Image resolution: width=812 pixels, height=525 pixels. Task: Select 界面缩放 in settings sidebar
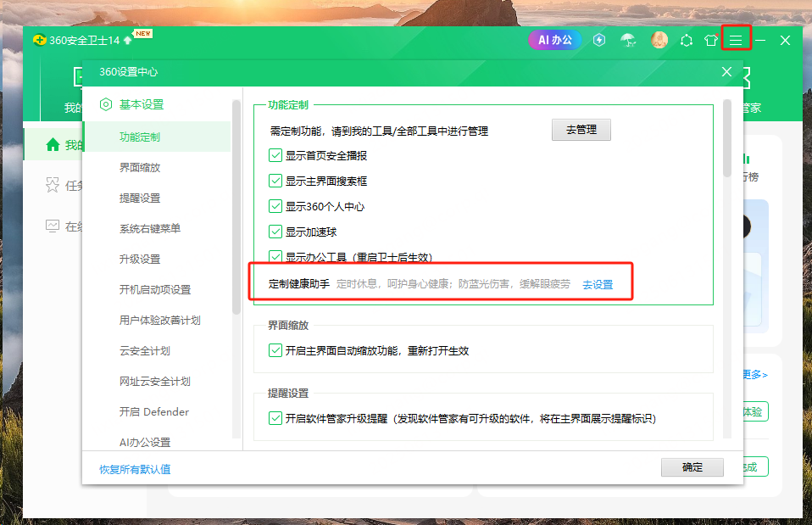click(140, 168)
